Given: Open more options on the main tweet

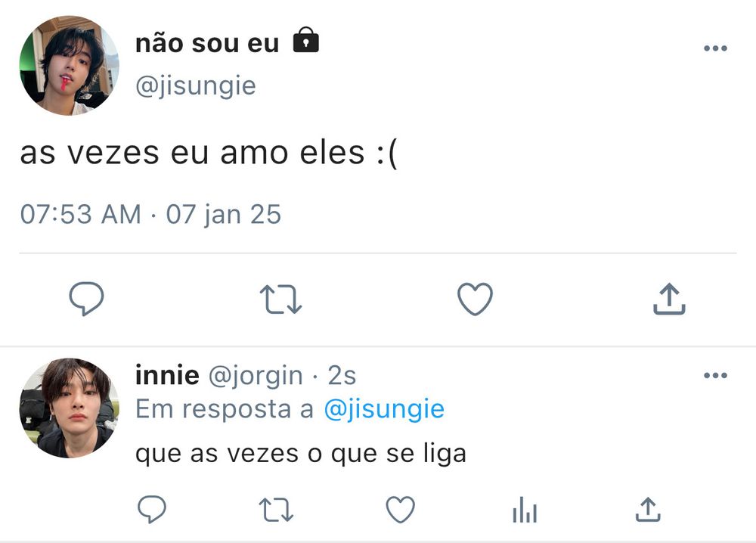Looking at the screenshot, I should click(714, 49).
